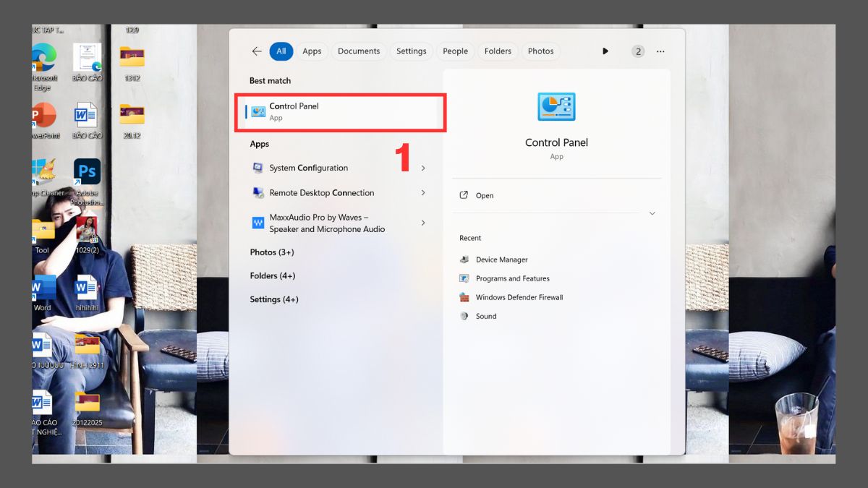Open the 20.12 folder on desktop
Screen dimensions: 868x488
(132, 120)
